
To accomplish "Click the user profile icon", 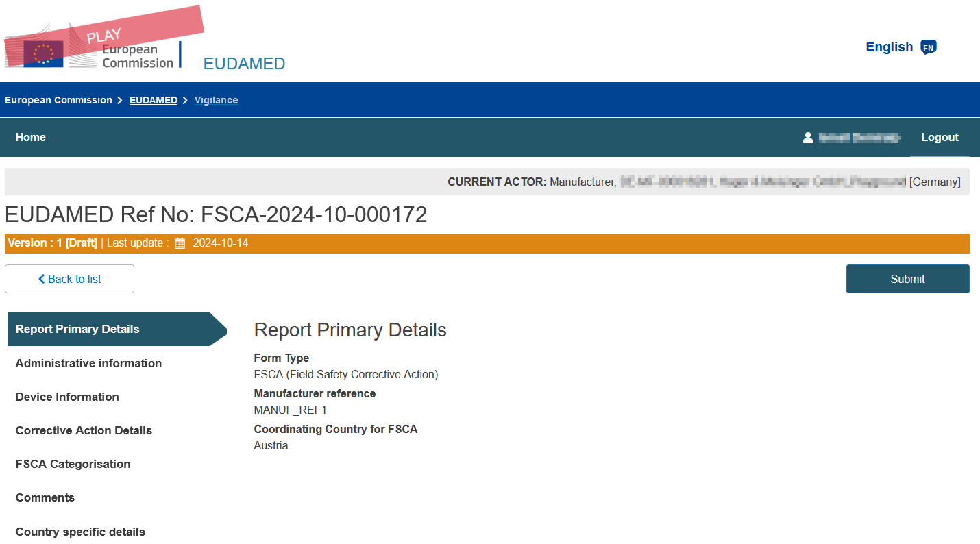I will [x=808, y=138].
